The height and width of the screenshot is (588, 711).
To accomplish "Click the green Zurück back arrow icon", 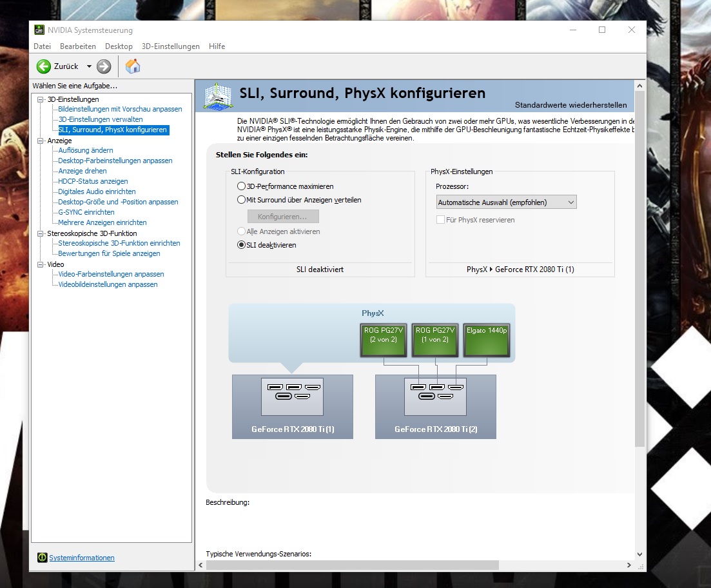I will tap(44, 66).
